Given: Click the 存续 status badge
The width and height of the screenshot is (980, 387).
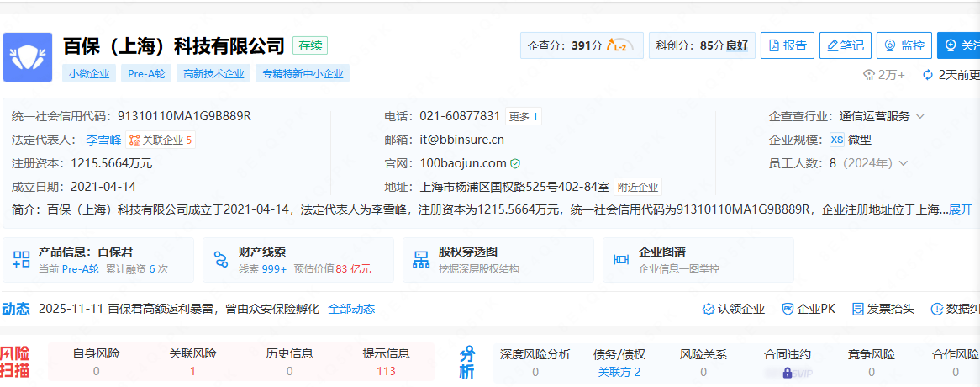Looking at the screenshot, I should coord(310,45).
